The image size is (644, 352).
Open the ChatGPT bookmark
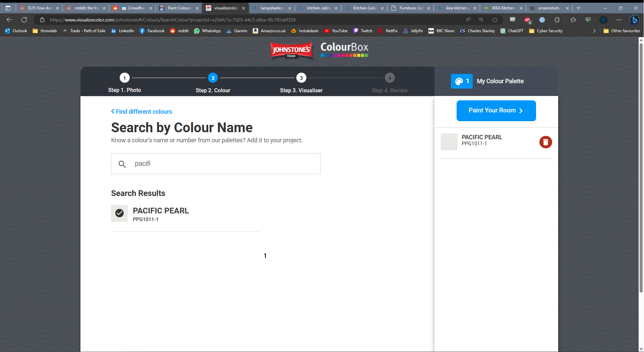click(x=512, y=31)
